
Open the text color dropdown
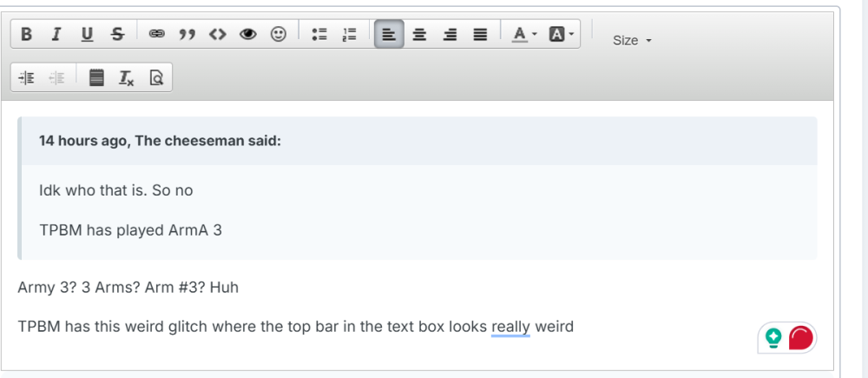(x=524, y=35)
